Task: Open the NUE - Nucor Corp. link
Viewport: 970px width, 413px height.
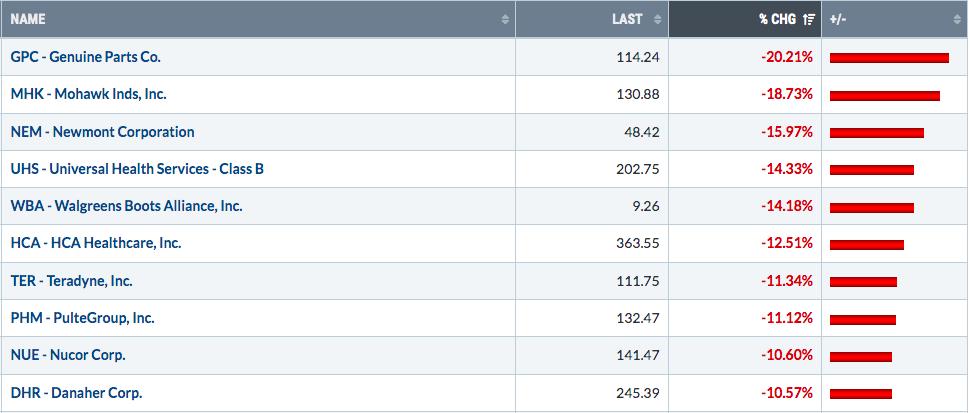Action: pos(68,355)
